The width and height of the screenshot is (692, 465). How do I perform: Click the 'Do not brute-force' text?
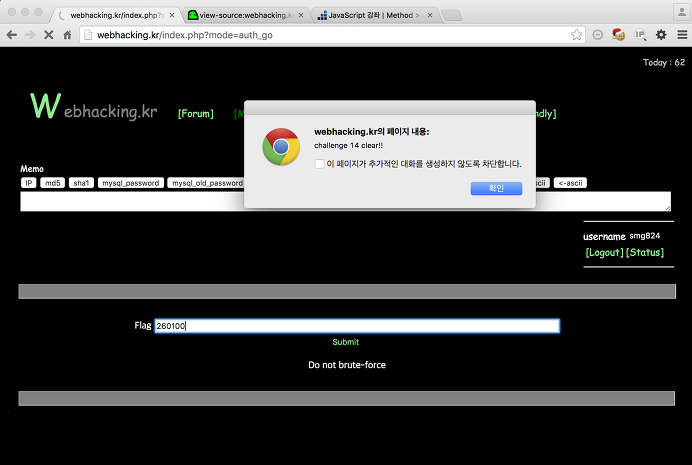coord(347,365)
